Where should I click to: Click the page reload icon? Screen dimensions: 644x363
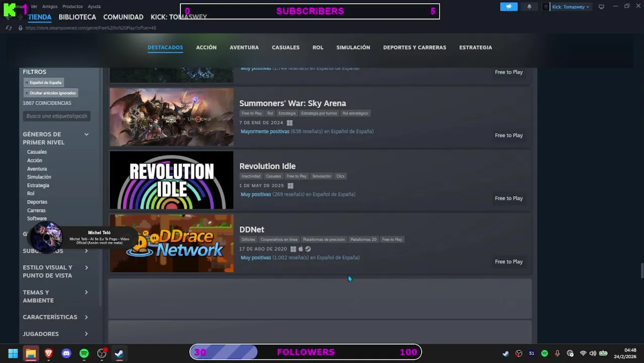[9, 28]
